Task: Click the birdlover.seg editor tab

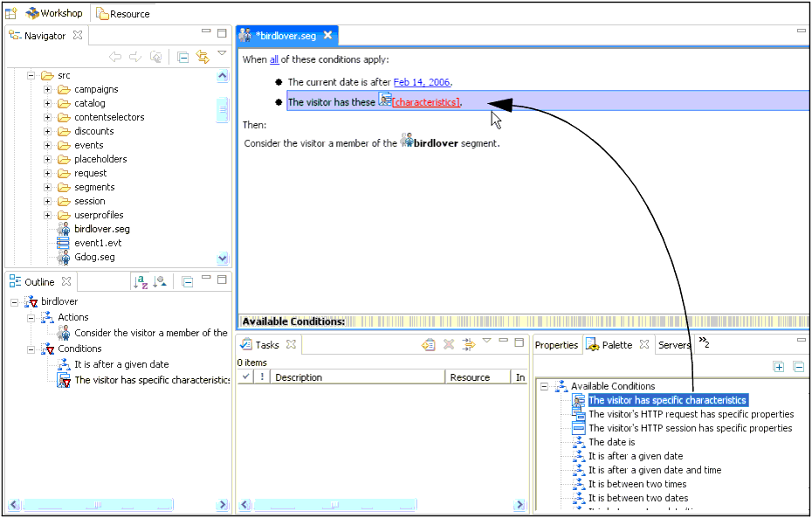Action: pyautogui.click(x=286, y=36)
